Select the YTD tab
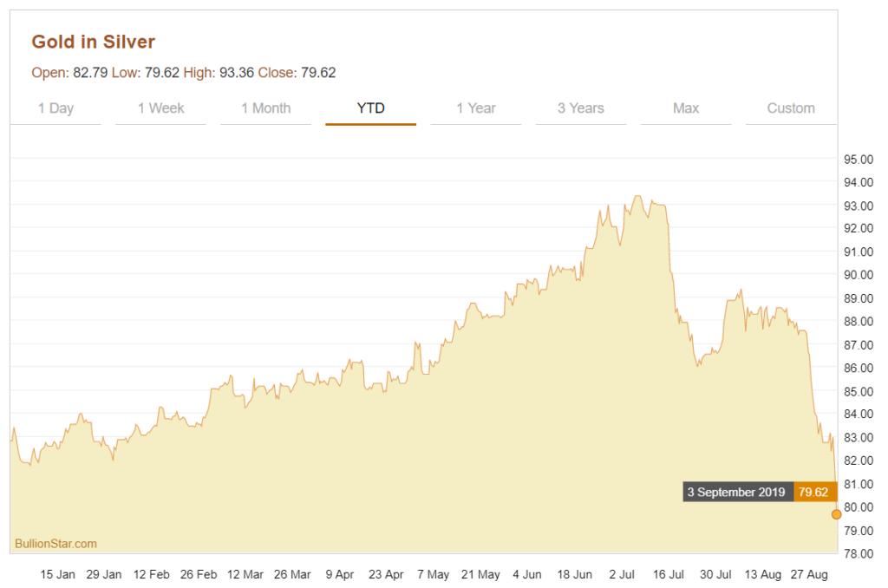 tap(371, 108)
